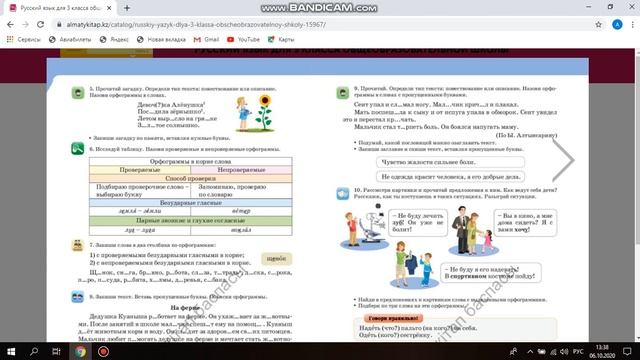Click the Не одежда красит человека proverb
This screenshot has height=360, width=640.
pos(450,177)
